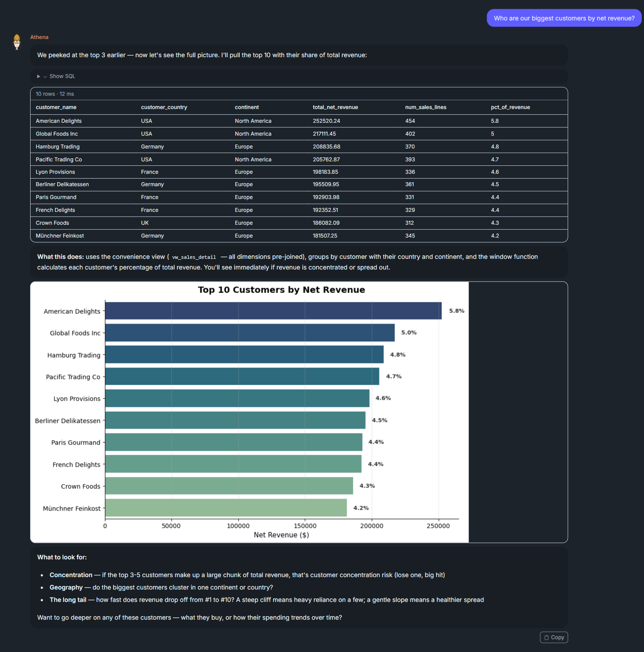Select the Lyon Provisions table cell
Screen dimensions: 644x652
pyautogui.click(x=55, y=172)
